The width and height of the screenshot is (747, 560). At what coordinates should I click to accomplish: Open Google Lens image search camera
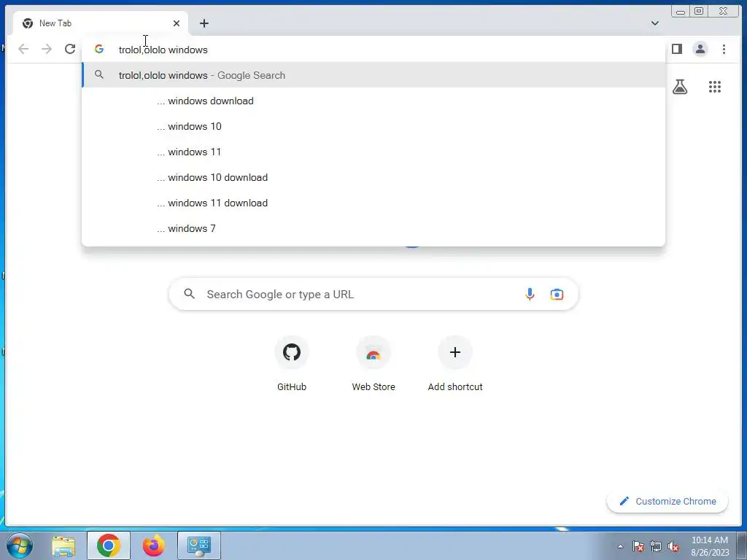(x=557, y=295)
